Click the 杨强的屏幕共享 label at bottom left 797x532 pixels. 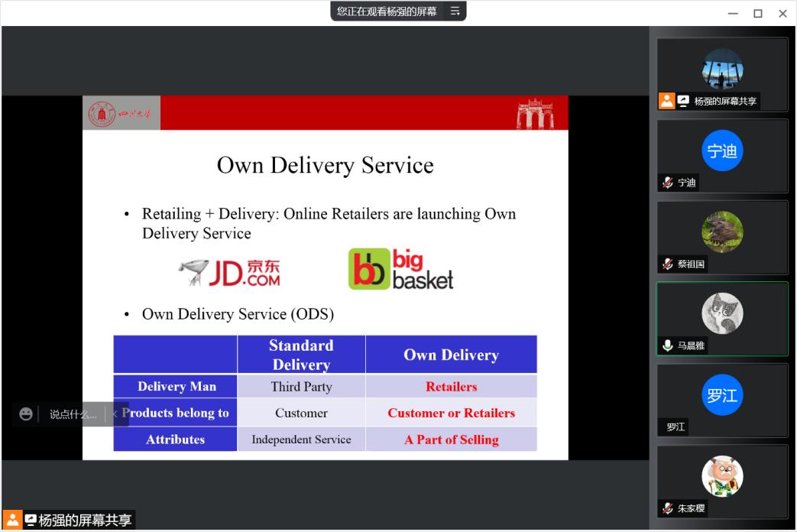(x=84, y=521)
